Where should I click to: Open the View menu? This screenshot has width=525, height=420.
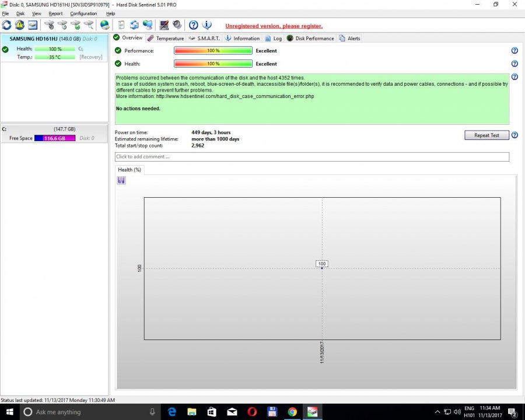pos(37,14)
